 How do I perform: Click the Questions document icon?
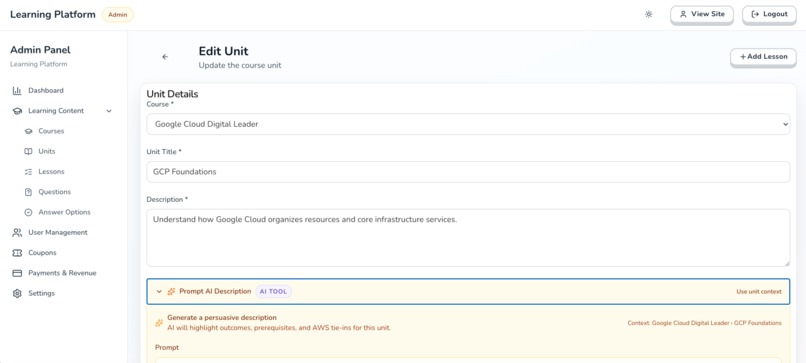(28, 192)
